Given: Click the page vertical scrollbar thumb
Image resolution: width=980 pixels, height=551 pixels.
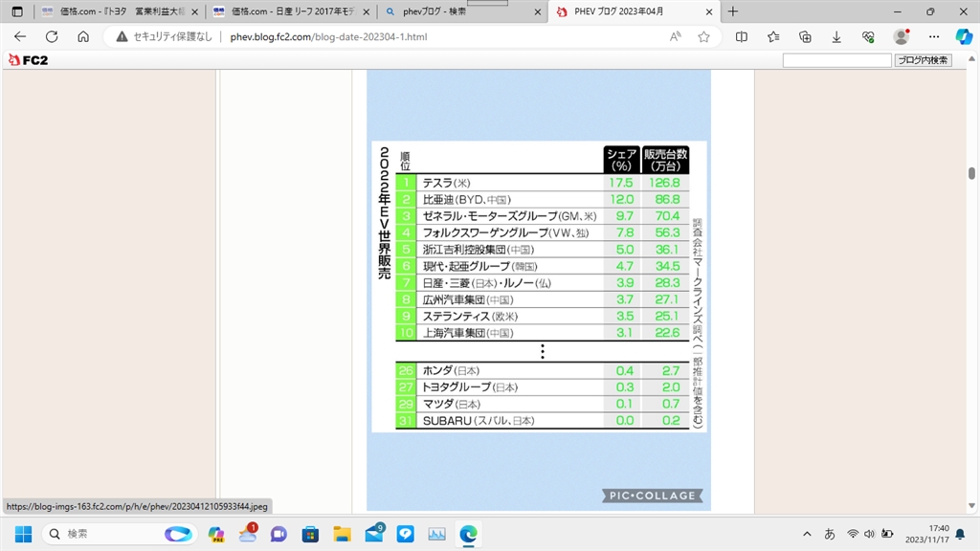Looking at the screenshot, I should tap(972, 173).
